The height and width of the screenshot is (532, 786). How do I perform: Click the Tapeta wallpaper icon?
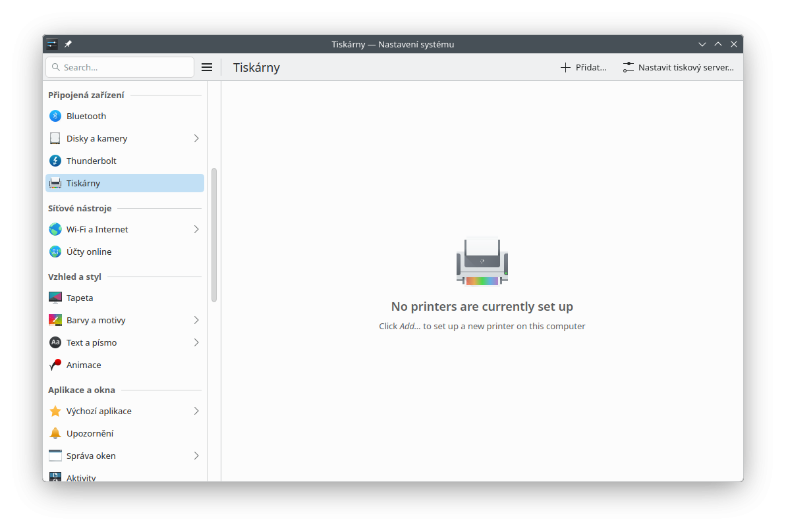tap(55, 298)
